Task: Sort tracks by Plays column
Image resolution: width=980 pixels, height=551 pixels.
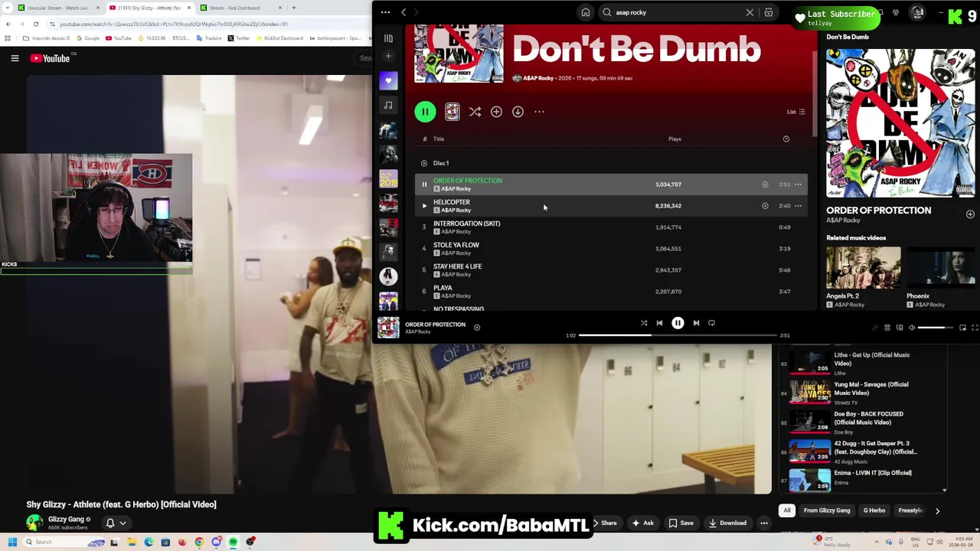Action: coord(675,139)
